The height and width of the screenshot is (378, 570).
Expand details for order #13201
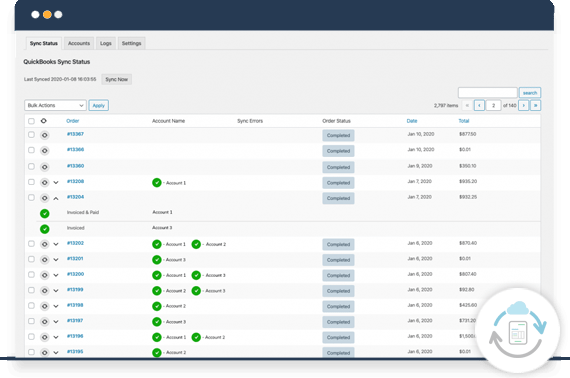click(x=56, y=260)
